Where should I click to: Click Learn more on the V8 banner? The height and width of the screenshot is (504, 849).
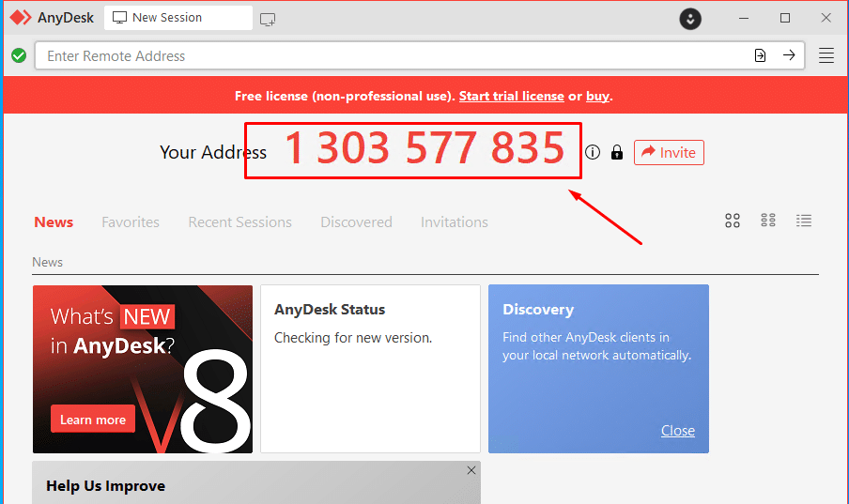tap(93, 420)
